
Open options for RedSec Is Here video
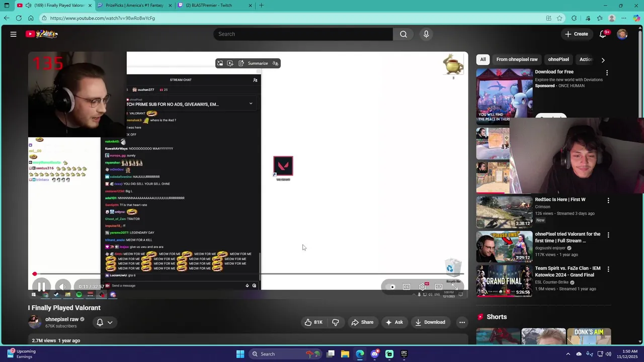tap(608, 201)
